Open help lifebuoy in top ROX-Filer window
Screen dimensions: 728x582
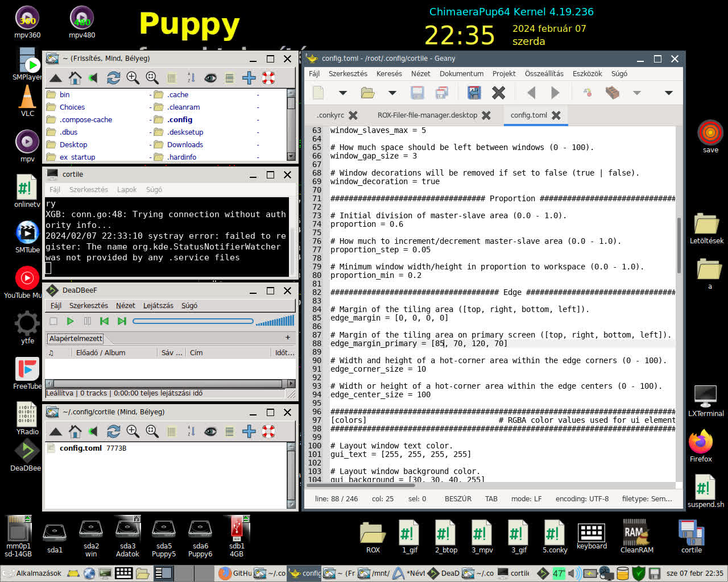point(268,78)
